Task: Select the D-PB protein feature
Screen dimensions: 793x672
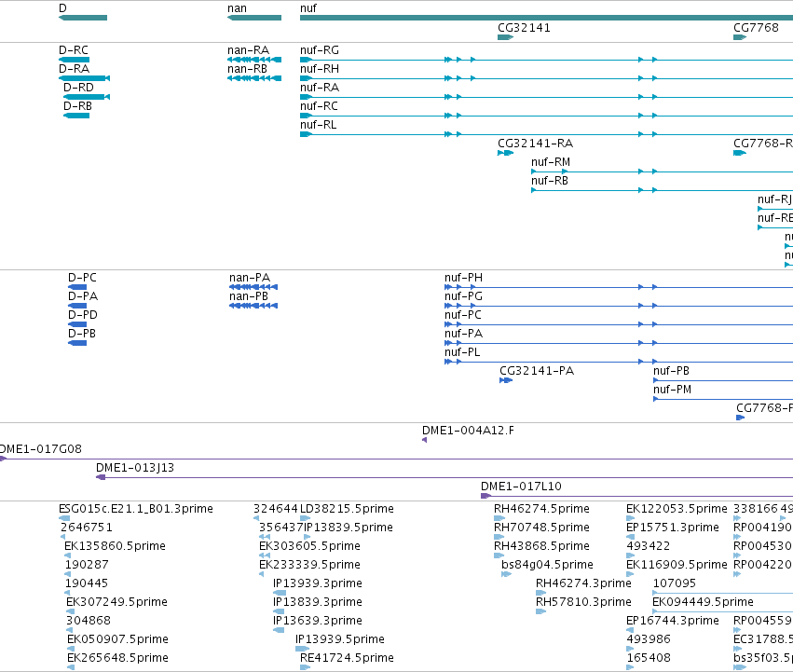Action: tap(77, 343)
